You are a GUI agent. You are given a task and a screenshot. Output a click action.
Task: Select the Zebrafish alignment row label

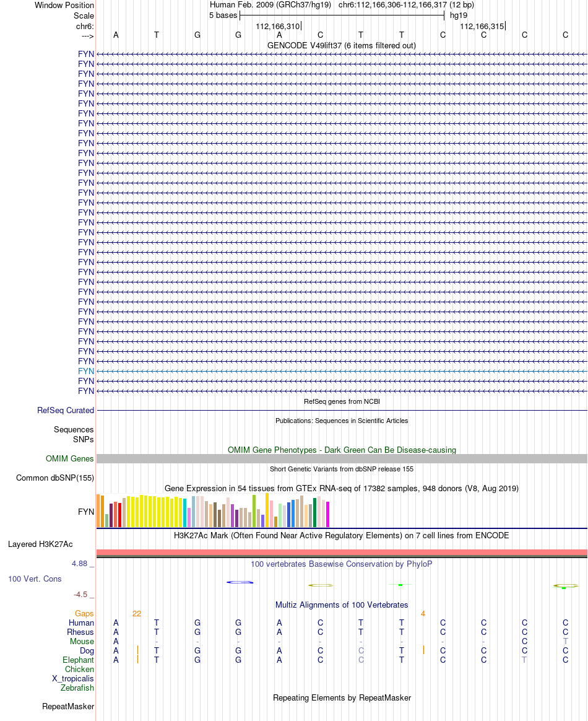click(x=77, y=688)
